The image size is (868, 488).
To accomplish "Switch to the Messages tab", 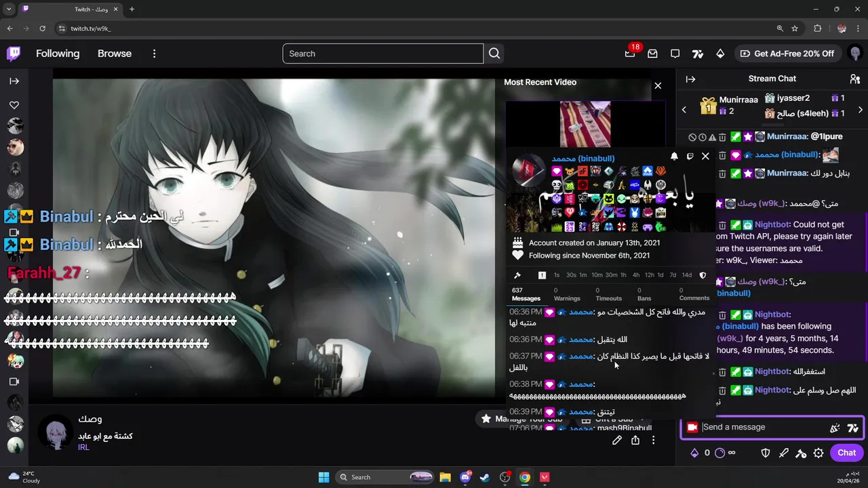I will pyautogui.click(x=526, y=294).
